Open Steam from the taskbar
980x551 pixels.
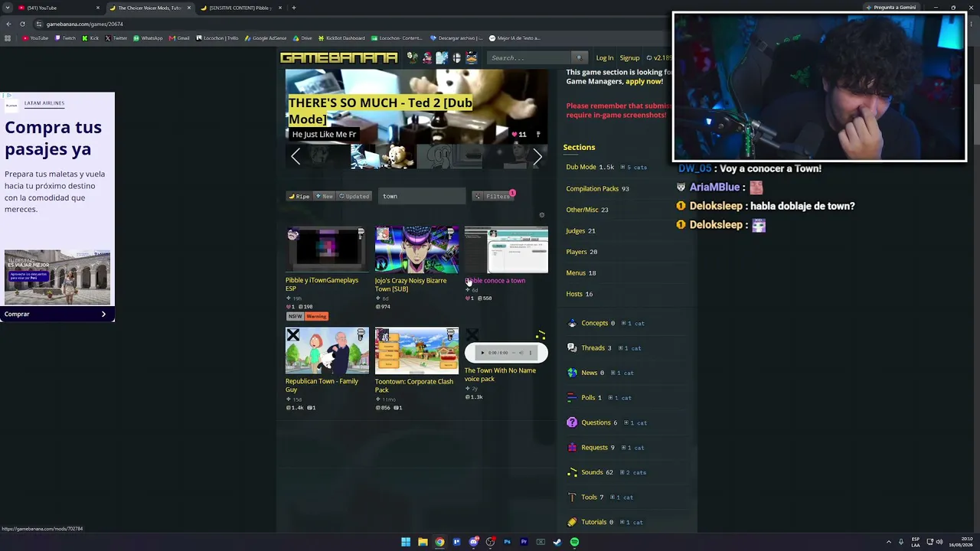[x=557, y=542]
